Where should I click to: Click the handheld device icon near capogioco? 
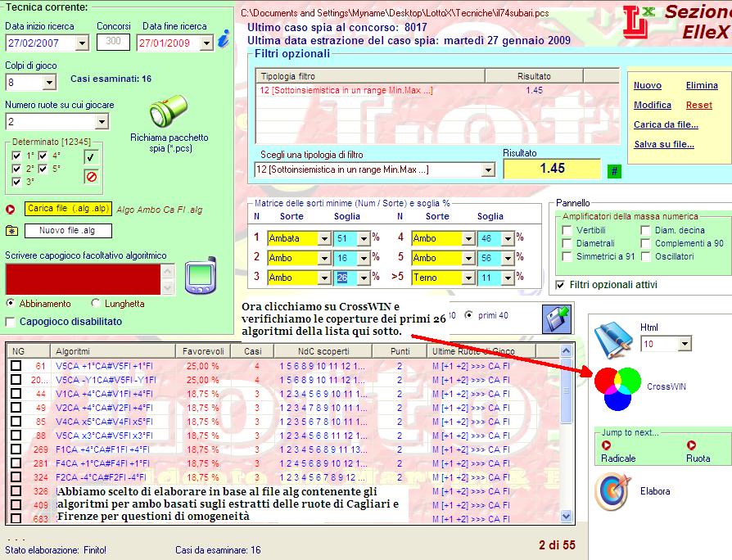pos(201,275)
